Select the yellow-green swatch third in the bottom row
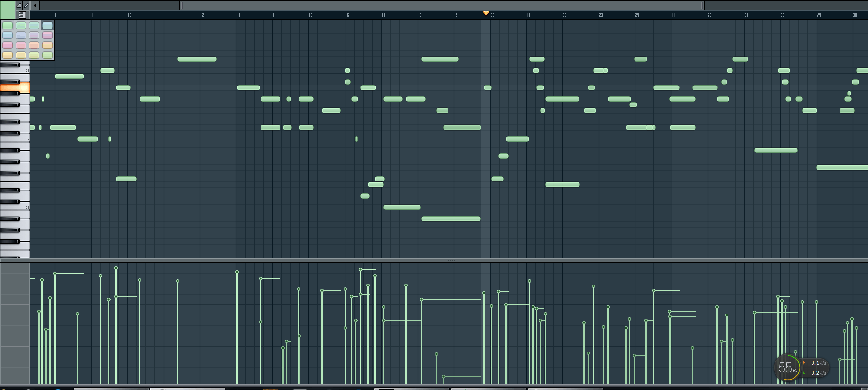 pos(34,55)
